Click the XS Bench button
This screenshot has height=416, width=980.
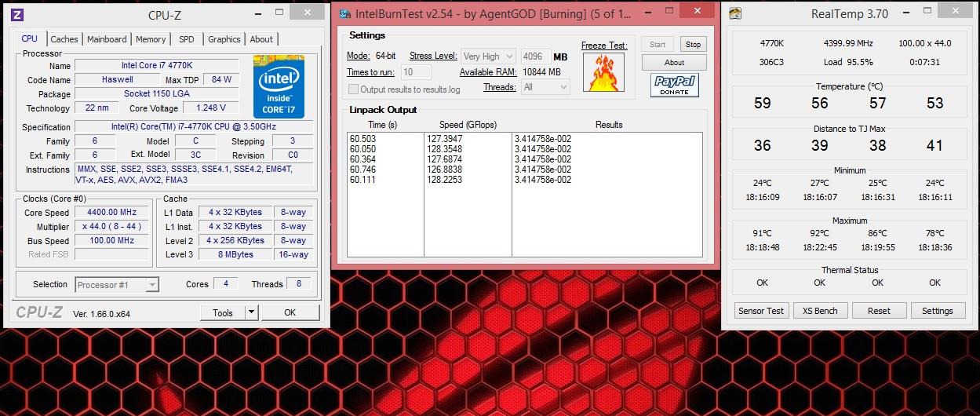(820, 311)
